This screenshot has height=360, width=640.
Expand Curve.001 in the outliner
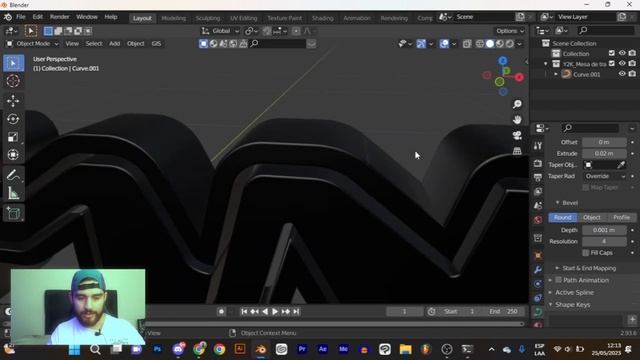[556, 74]
